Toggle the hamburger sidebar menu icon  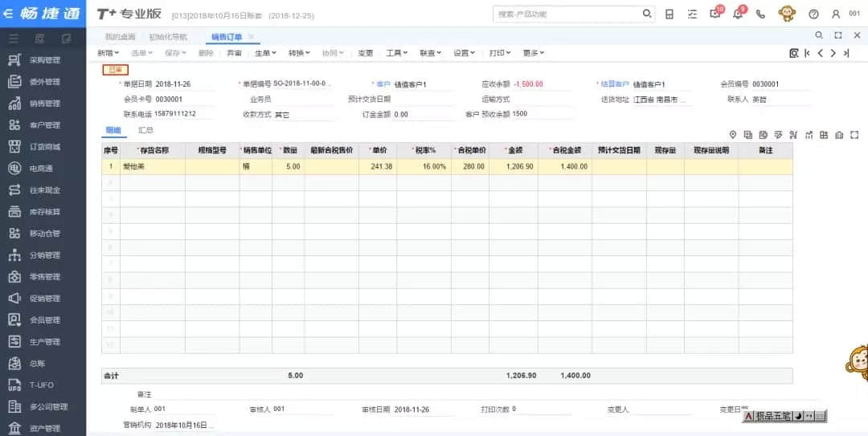point(14,38)
